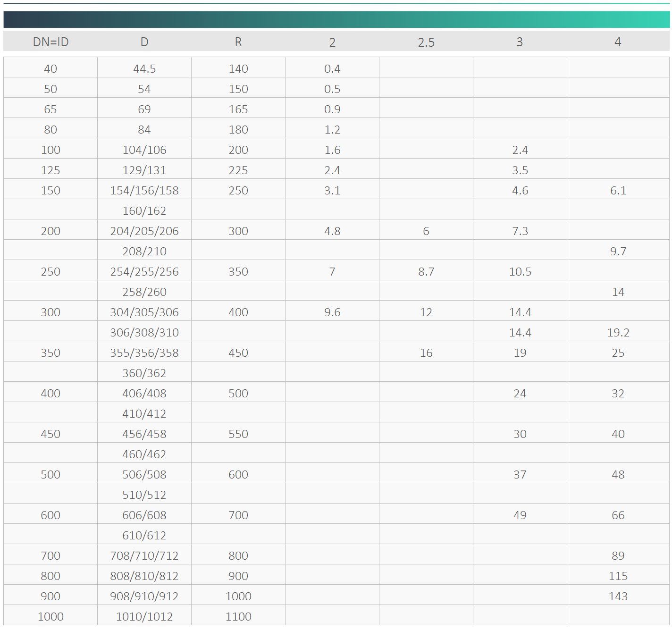Viewport: 672px width, 630px height.
Task: Select the D column header
Action: coord(144,42)
